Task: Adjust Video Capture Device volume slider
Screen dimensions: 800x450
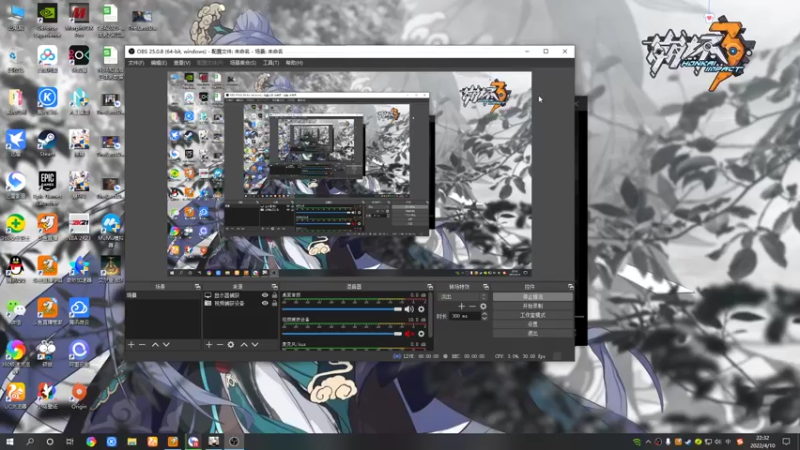Action: click(342, 334)
